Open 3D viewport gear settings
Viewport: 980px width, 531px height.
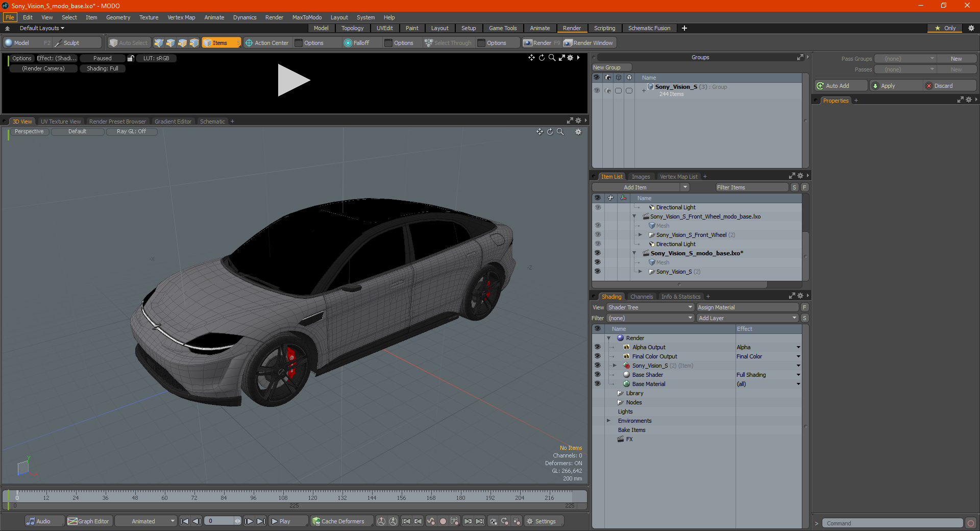point(578,132)
